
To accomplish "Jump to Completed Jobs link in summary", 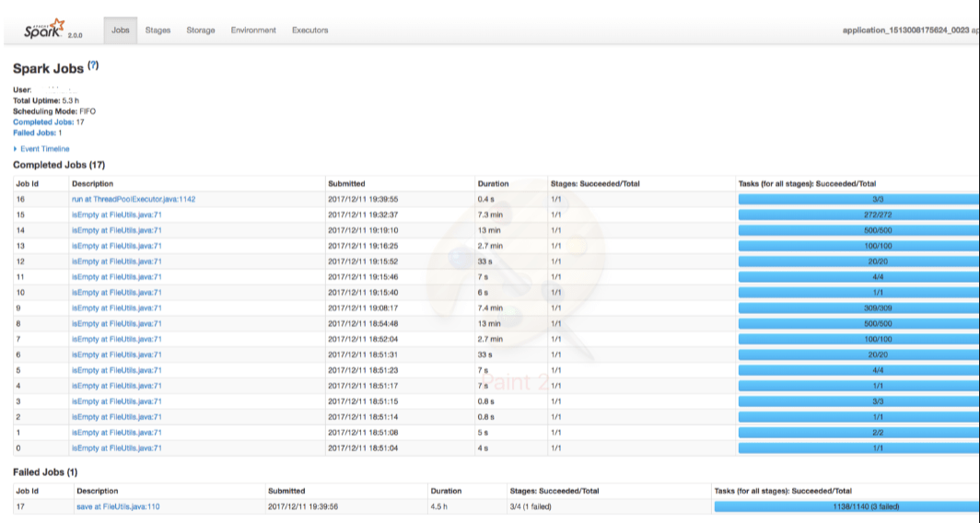I will click(43, 122).
